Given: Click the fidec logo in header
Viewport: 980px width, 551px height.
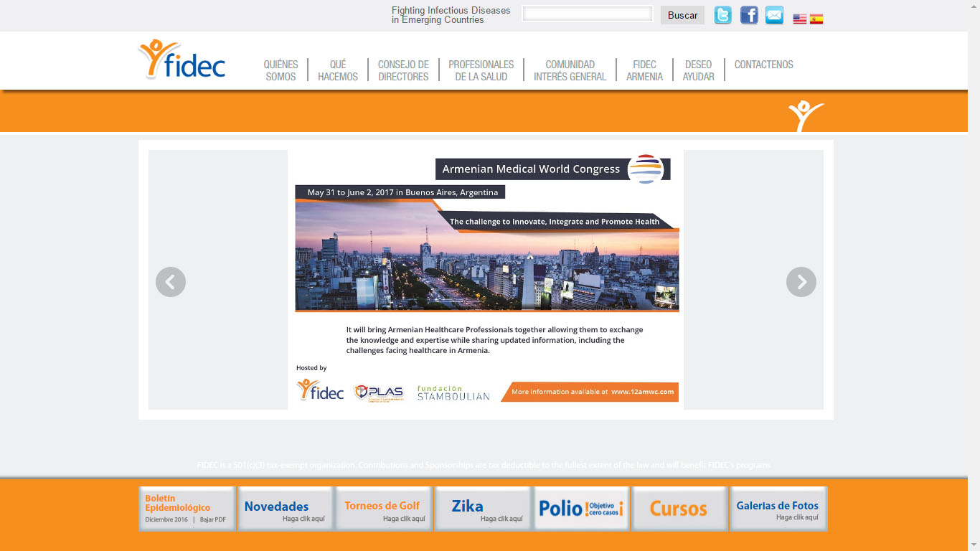Looking at the screenshot, I should click(182, 59).
